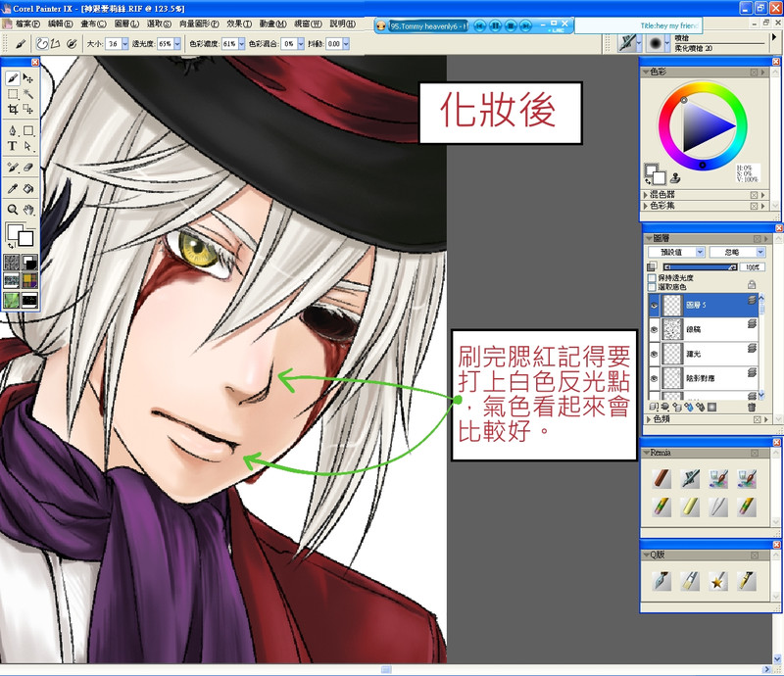
Task: Pause the media player track
Action: tap(495, 25)
